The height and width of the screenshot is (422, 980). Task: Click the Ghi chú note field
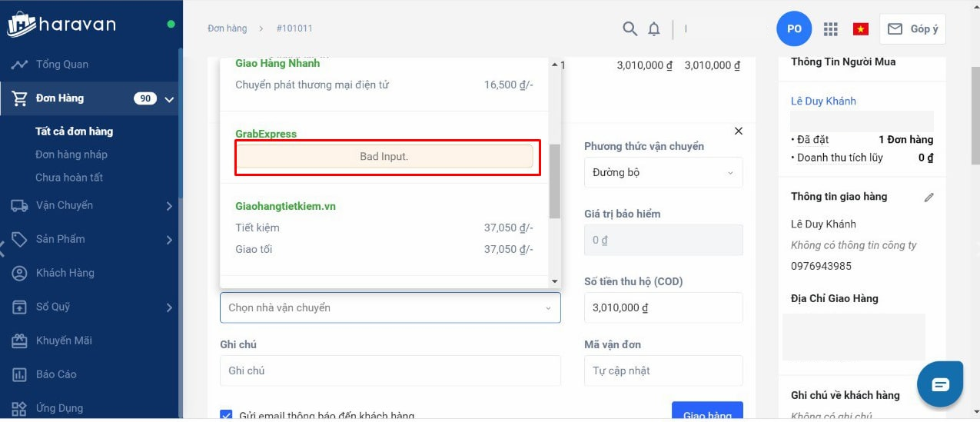pos(390,370)
